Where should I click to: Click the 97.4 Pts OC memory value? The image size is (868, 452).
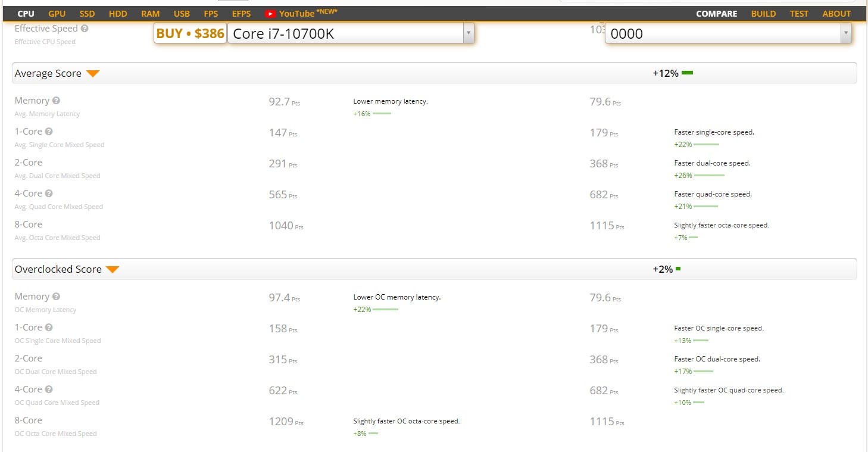coord(284,298)
